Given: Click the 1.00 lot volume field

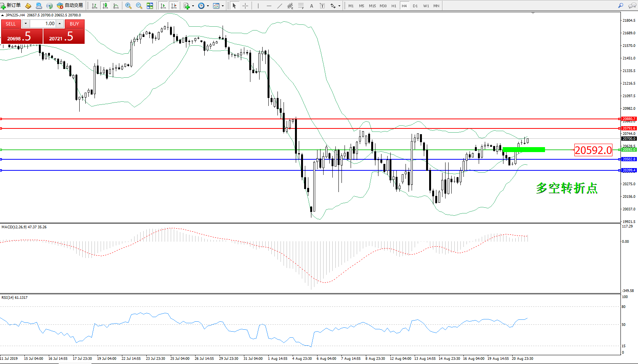Looking at the screenshot, I should click(x=43, y=24).
